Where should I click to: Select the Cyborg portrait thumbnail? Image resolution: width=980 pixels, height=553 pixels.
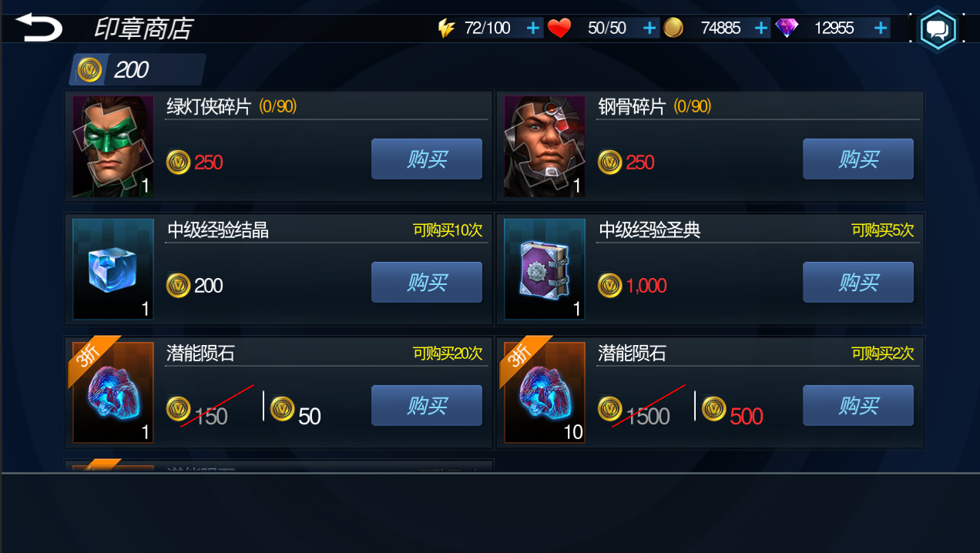pos(545,146)
